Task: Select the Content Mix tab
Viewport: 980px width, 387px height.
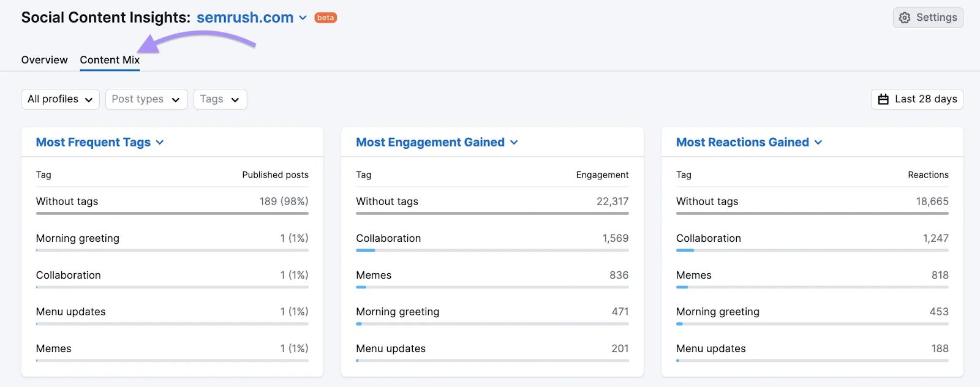Action: click(110, 60)
